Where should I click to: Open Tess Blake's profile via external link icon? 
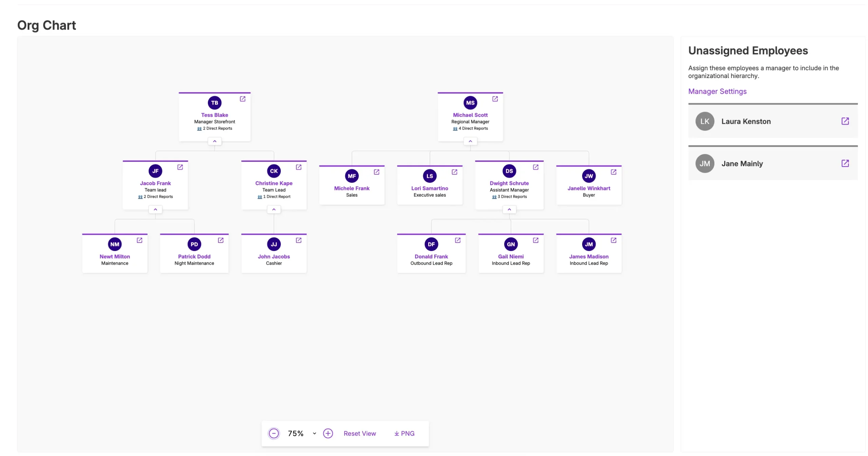[243, 98]
